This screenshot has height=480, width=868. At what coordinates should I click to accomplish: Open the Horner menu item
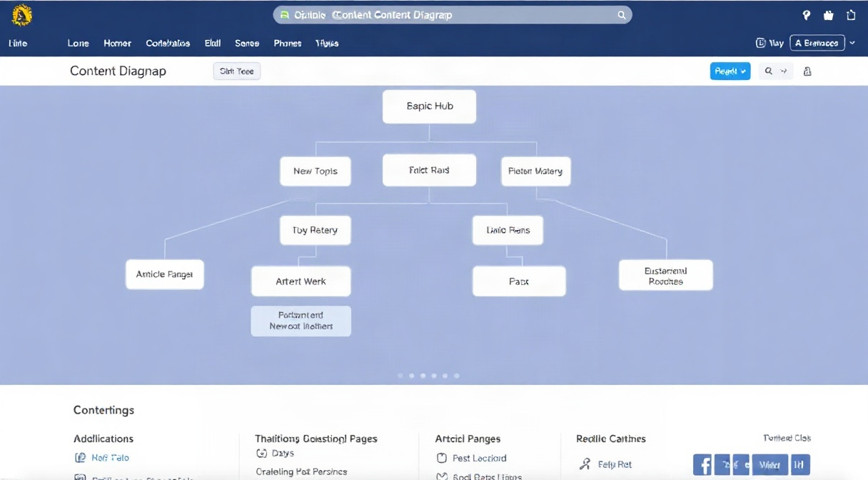pyautogui.click(x=117, y=44)
